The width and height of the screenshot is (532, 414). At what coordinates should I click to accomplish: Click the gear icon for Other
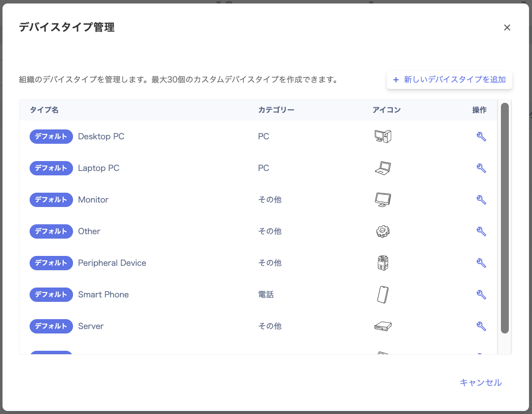click(x=383, y=231)
